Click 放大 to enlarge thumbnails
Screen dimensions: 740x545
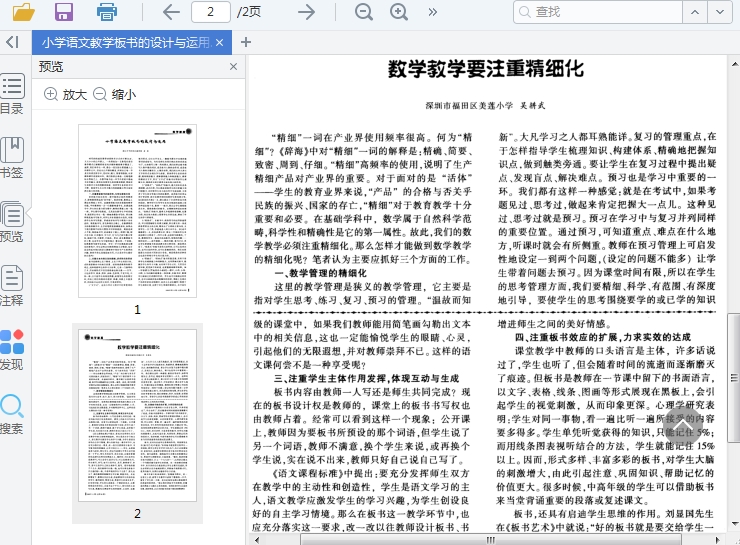65,94
